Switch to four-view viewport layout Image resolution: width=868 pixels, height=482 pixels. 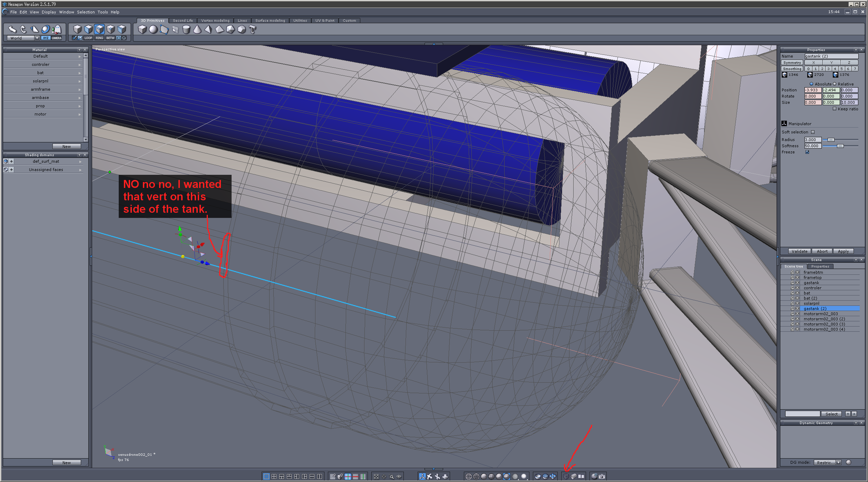click(274, 476)
